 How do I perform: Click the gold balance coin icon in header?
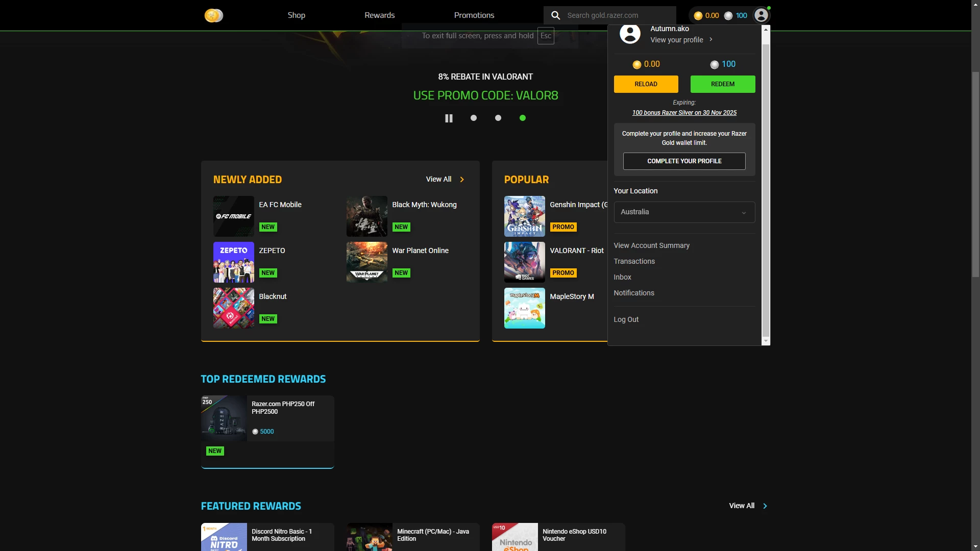click(x=698, y=15)
